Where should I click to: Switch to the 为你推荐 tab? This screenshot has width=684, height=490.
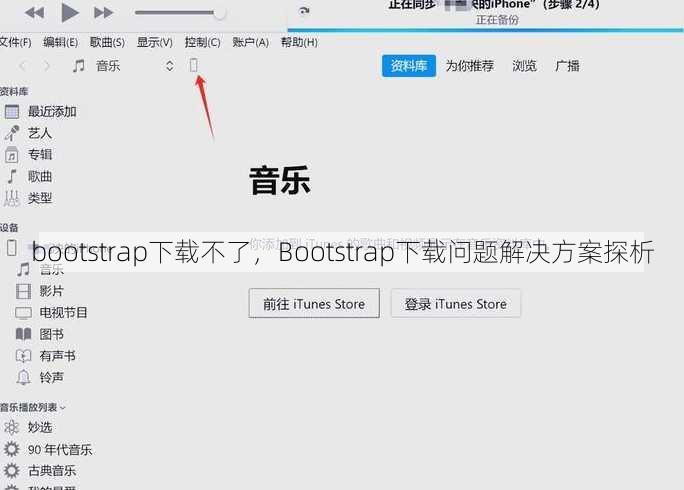pos(470,66)
